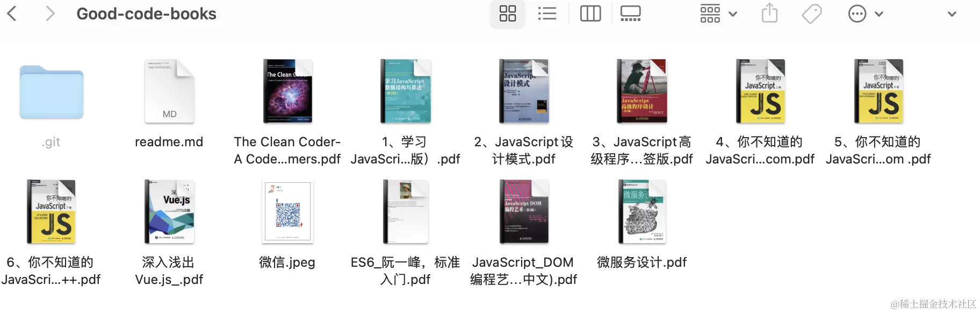Expand the far-right toolbar chevron
The width and height of the screenshot is (980, 313).
click(x=952, y=14)
